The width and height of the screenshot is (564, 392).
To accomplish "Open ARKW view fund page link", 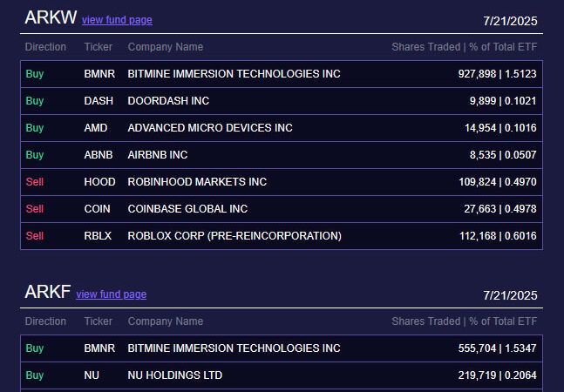I will (117, 20).
